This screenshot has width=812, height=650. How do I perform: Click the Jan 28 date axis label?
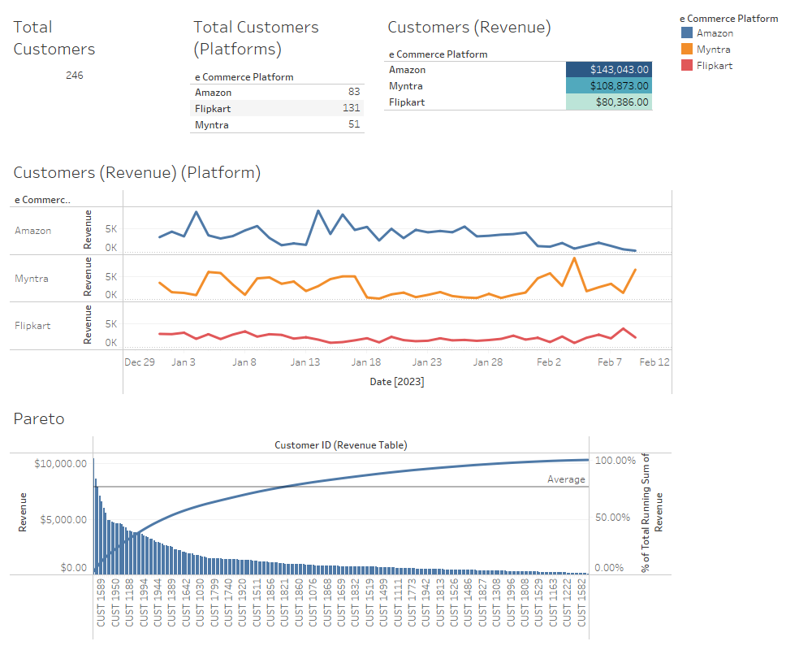click(x=488, y=362)
